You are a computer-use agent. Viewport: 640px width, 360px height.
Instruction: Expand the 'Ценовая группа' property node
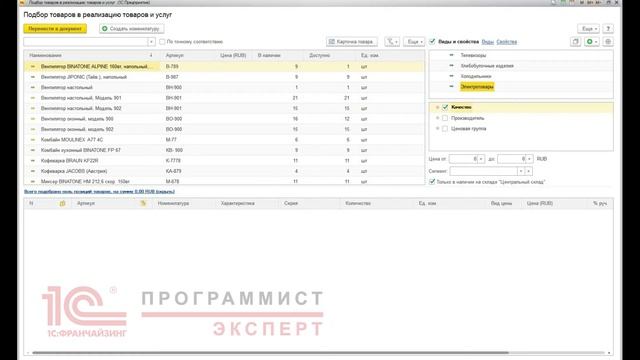pos(438,129)
